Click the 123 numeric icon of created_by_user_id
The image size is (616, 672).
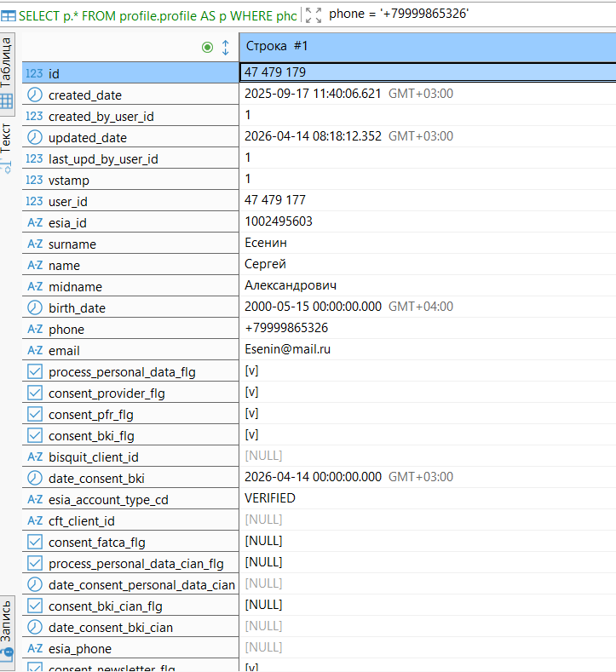(x=34, y=116)
